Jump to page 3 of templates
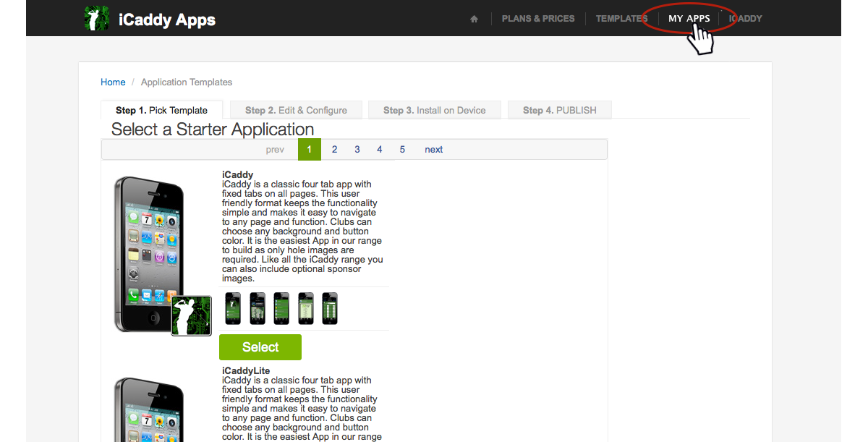Viewport: 868px width, 442px height. click(357, 150)
